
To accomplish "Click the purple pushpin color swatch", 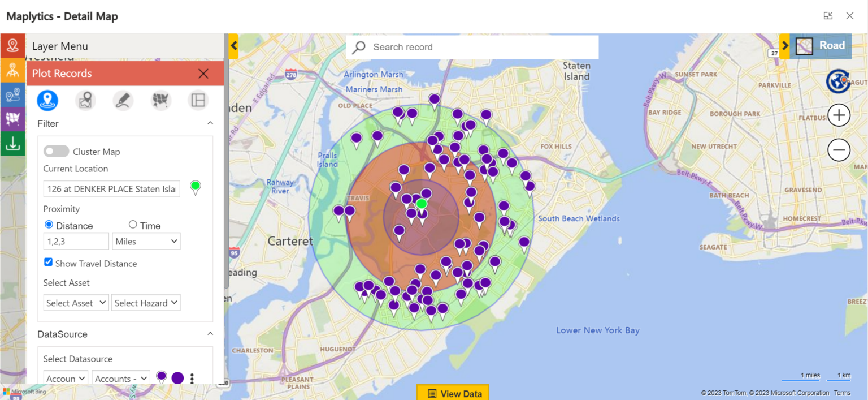I will point(162,377).
